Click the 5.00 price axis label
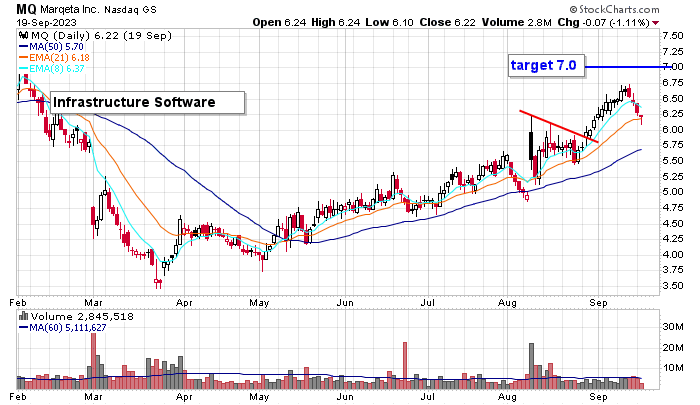Screen dimensions: 700x405 673,192
